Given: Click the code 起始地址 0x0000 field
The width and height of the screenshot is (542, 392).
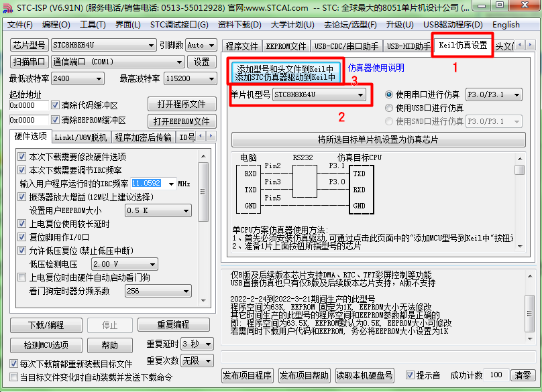Looking at the screenshot, I should pyautogui.click(x=29, y=105).
